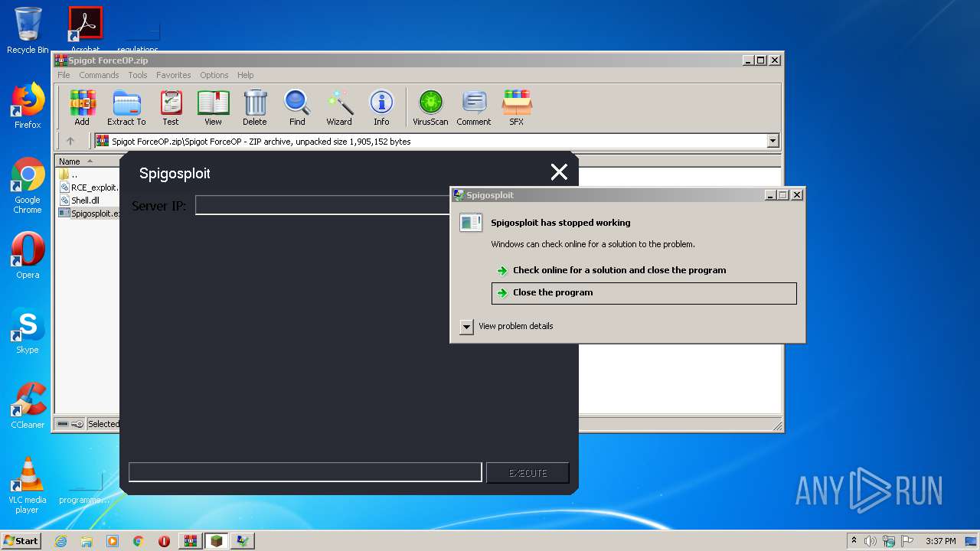Open Internet Explorer in taskbar

click(x=60, y=541)
